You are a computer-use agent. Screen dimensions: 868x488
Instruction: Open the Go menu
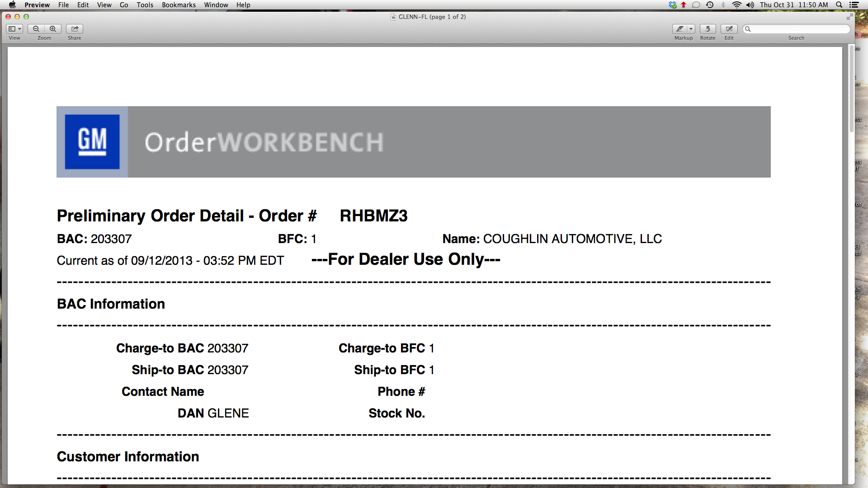(124, 5)
